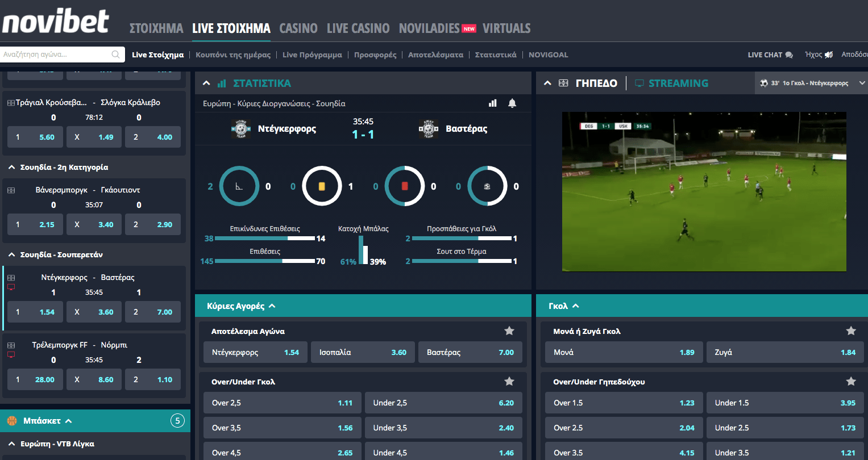Pick home win 2.15 for Βάνερσμποργκ
This screenshot has width=868, height=460.
point(35,224)
